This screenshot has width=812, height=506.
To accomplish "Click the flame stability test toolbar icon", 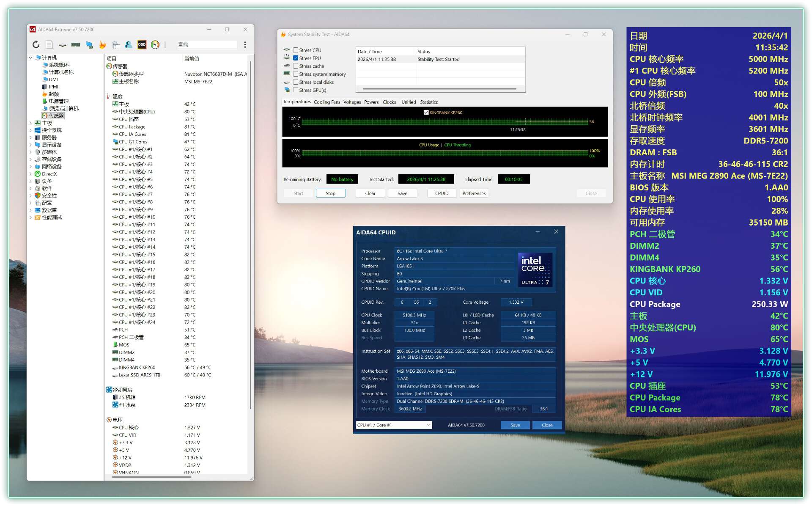I will tap(102, 44).
